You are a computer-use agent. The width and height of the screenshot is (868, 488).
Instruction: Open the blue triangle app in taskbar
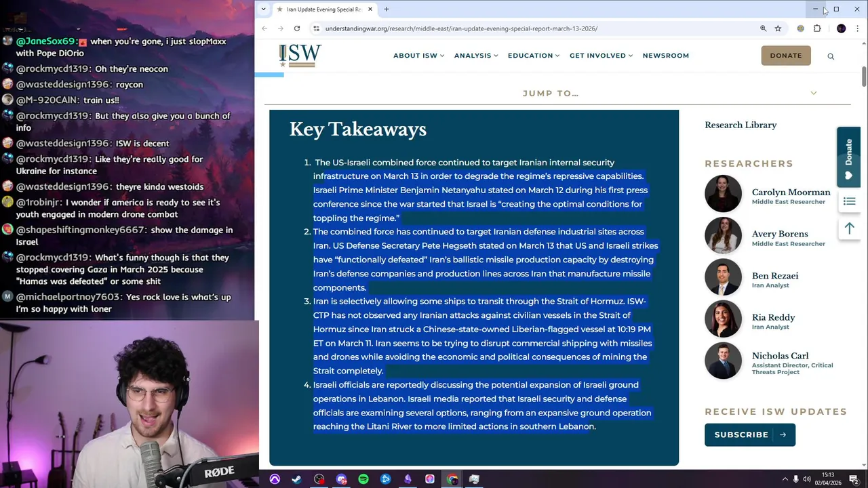tap(386, 479)
